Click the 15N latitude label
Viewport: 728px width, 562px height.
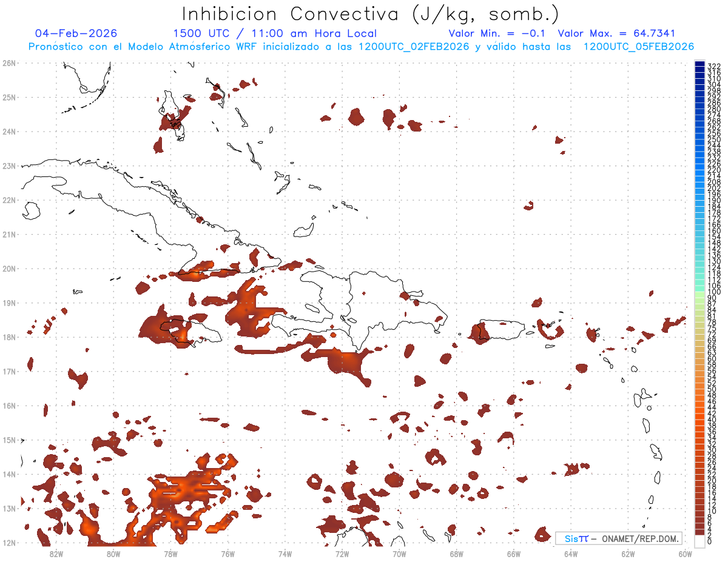coord(8,440)
